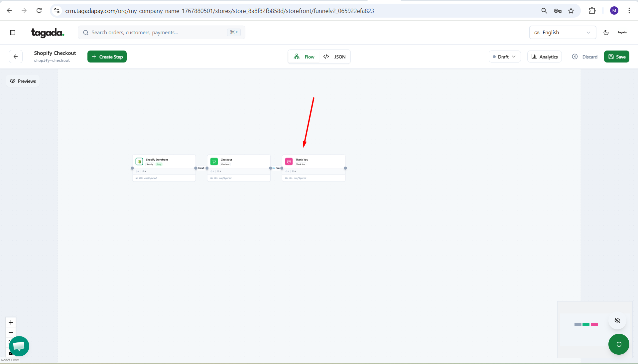This screenshot has width=638, height=364.
Task: Click the pink Thank You node icon
Action: coord(289,162)
